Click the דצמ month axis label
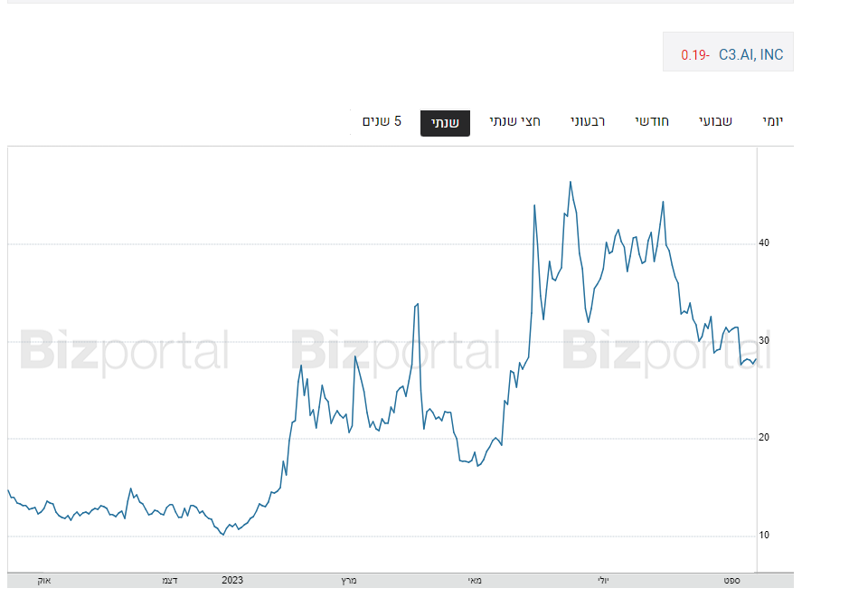868x598 pixels. [x=170, y=580]
